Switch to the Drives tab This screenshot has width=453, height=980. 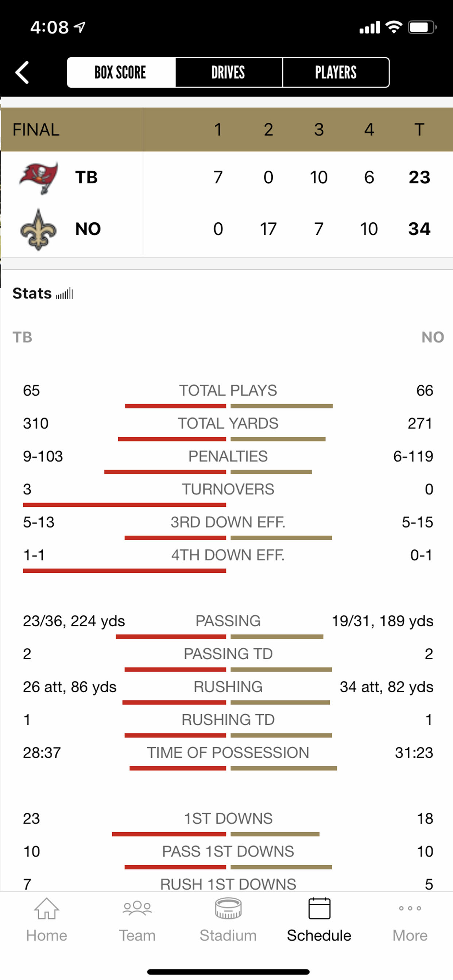pyautogui.click(x=228, y=72)
